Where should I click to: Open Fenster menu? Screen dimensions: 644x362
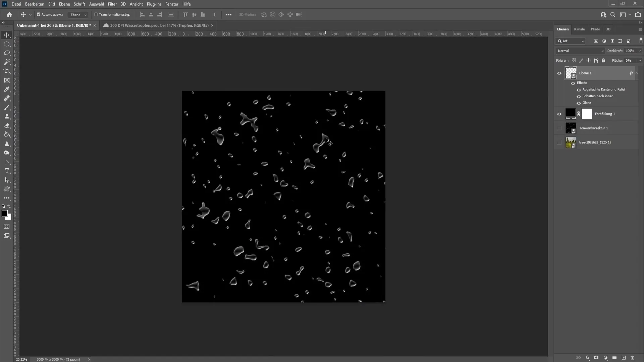172,4
